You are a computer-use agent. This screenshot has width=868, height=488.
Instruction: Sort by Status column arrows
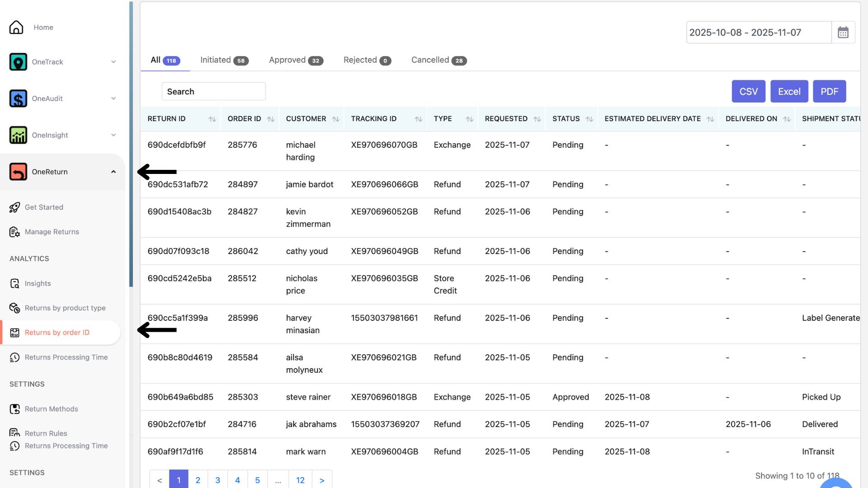(x=589, y=119)
